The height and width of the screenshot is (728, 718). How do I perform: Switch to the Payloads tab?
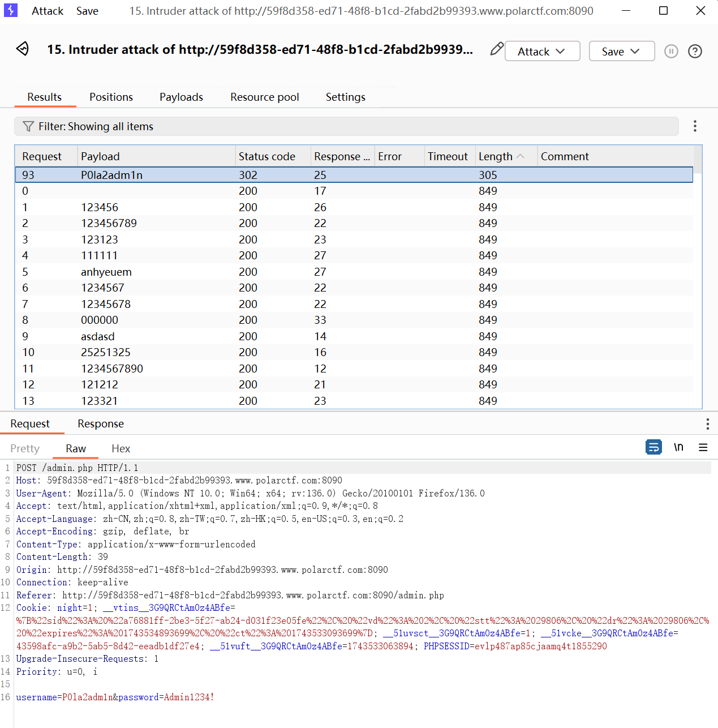pyautogui.click(x=181, y=97)
